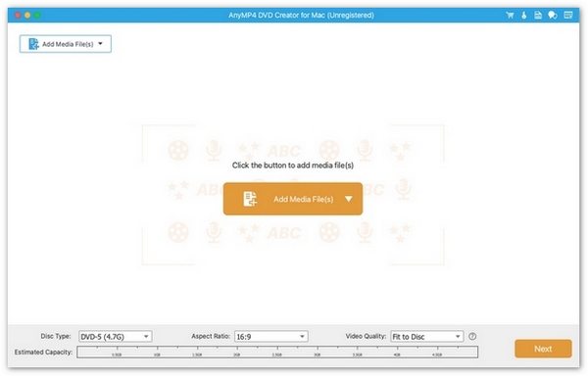Open the feedback chat bubbles icon
The image size is (588, 376).
(553, 16)
